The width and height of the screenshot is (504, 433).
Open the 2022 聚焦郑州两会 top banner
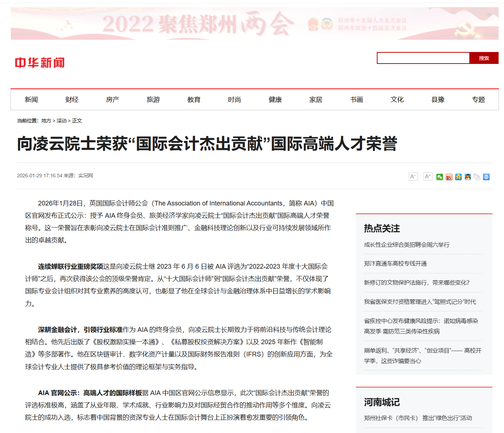tap(254, 24)
